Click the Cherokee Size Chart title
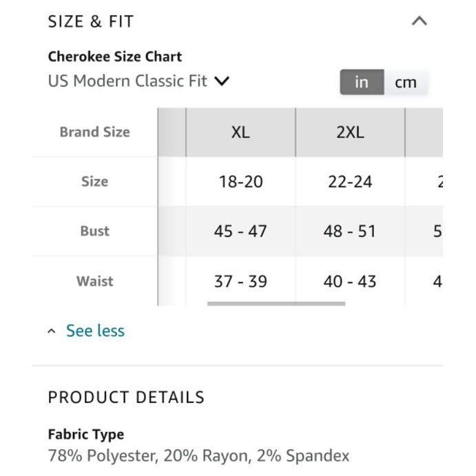This screenshot has width=476, height=476. point(115,56)
